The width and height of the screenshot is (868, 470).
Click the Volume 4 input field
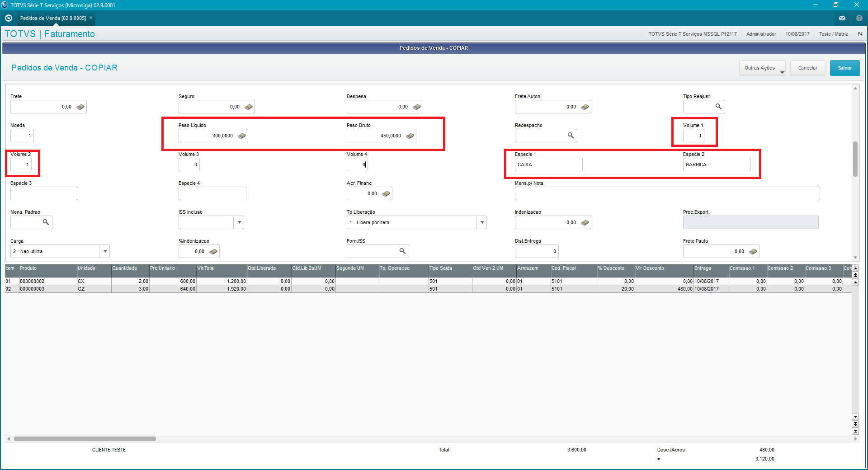coord(357,164)
